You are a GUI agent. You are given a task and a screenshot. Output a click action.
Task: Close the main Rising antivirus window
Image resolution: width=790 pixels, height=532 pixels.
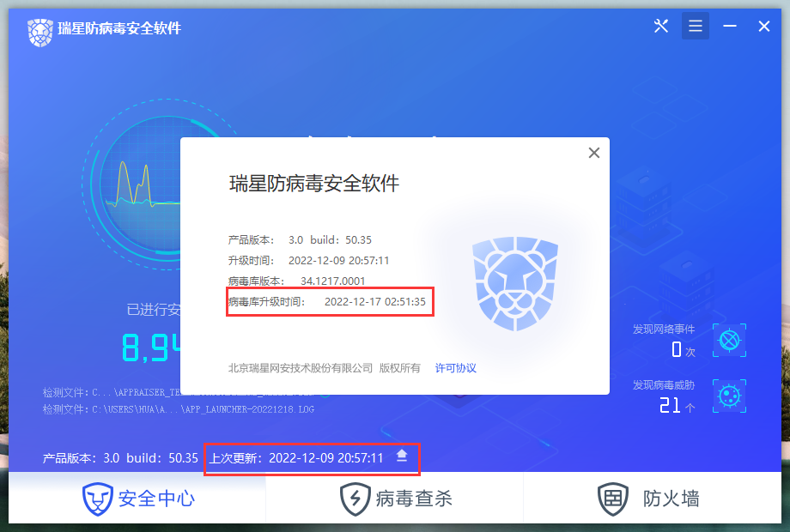pyautogui.click(x=763, y=27)
